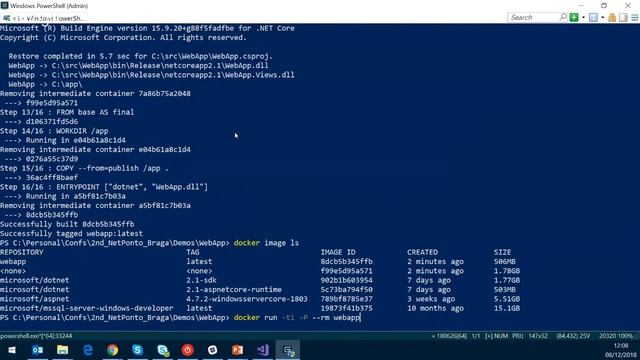Click microsoft/mssql-server-windows-developer repository row

pyautogui.click(x=87, y=309)
